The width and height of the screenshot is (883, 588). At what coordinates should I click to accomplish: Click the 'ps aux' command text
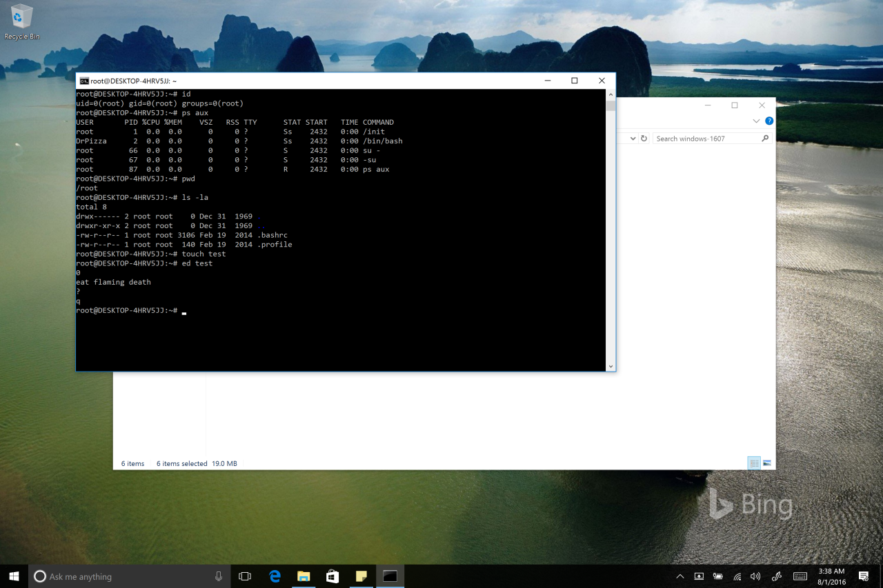coord(195,112)
